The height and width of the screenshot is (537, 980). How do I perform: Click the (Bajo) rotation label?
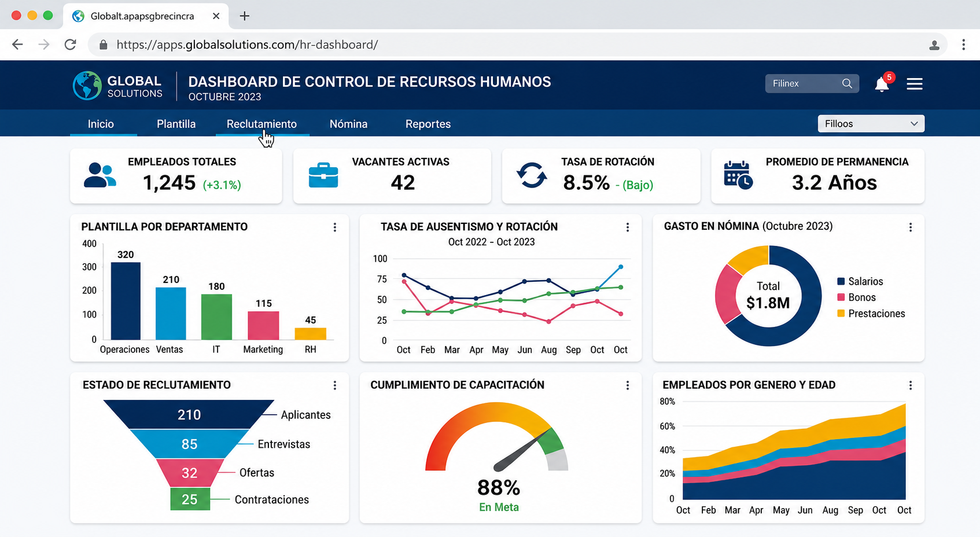pyautogui.click(x=638, y=185)
